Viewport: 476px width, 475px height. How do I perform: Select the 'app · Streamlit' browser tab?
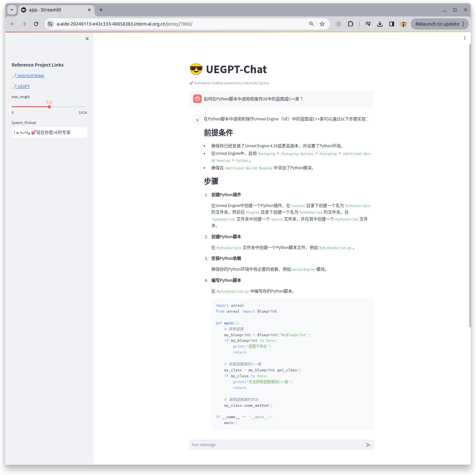tap(56, 10)
